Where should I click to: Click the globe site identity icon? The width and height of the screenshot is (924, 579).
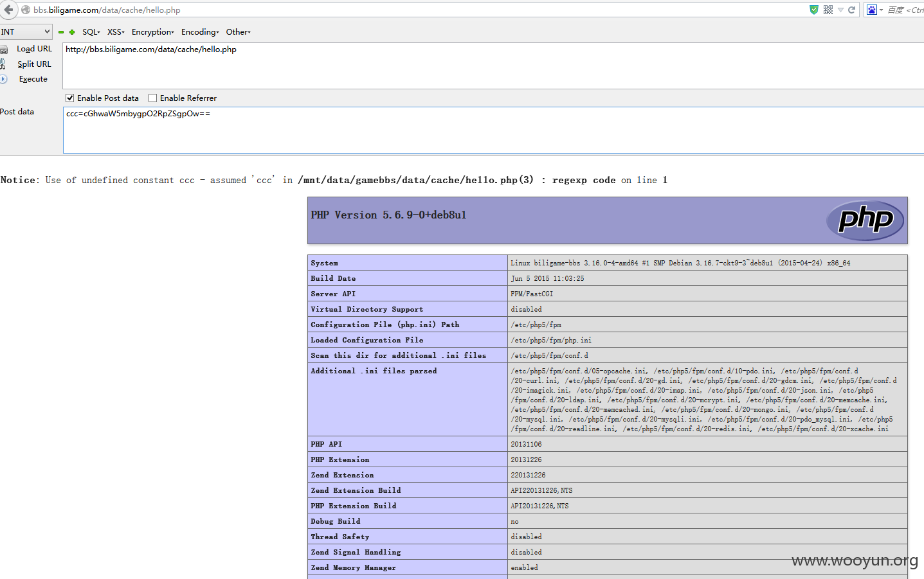26,10
